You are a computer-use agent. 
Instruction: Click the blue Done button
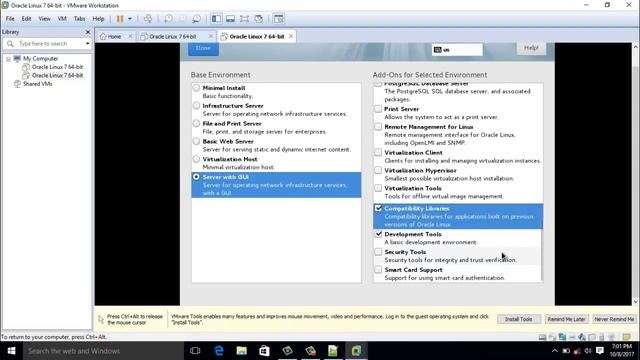tap(203, 49)
